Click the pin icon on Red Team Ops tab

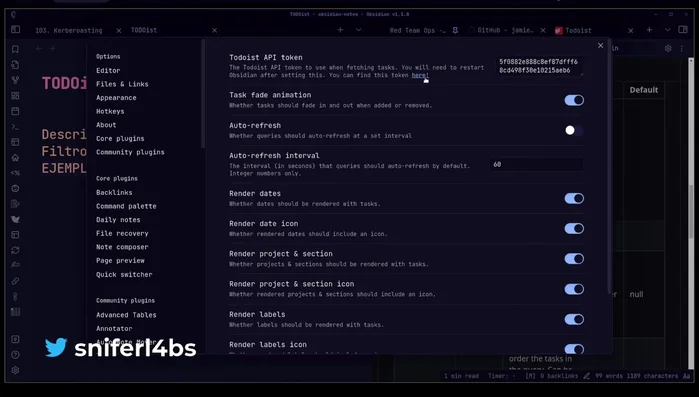pos(455,30)
